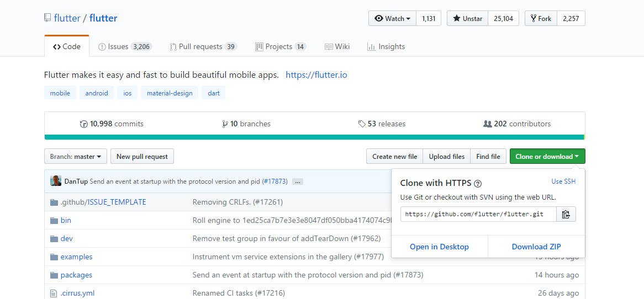Switch cloning to Use SSH
Image resolution: width=644 pixels, height=299 pixels.
point(563,181)
